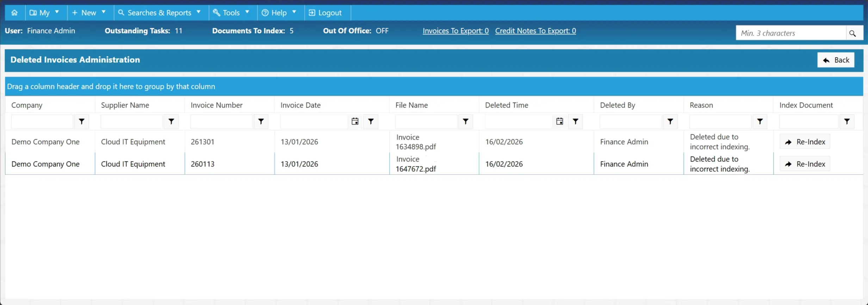Open the Invoice Date column filter icon
This screenshot has width=868, height=305.
click(x=371, y=121)
